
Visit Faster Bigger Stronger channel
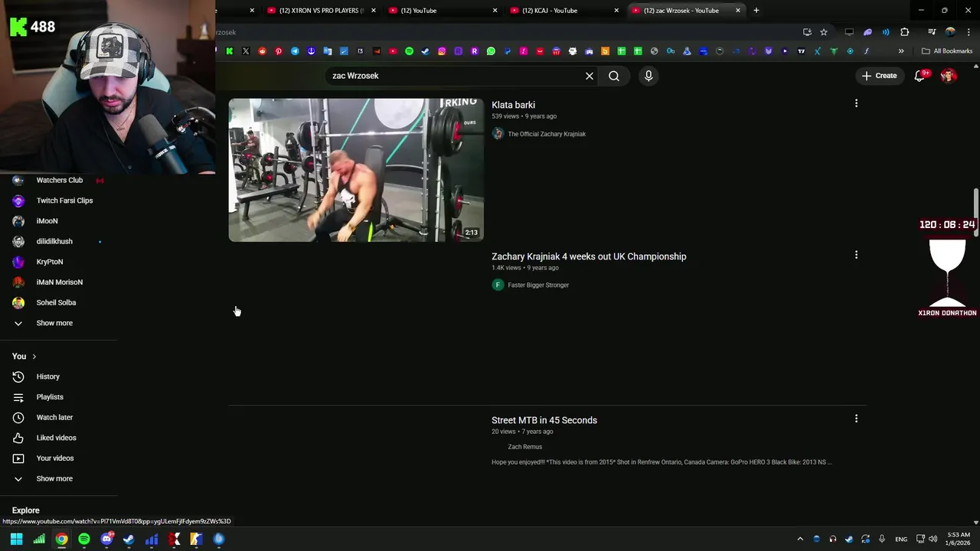pyautogui.click(x=538, y=285)
